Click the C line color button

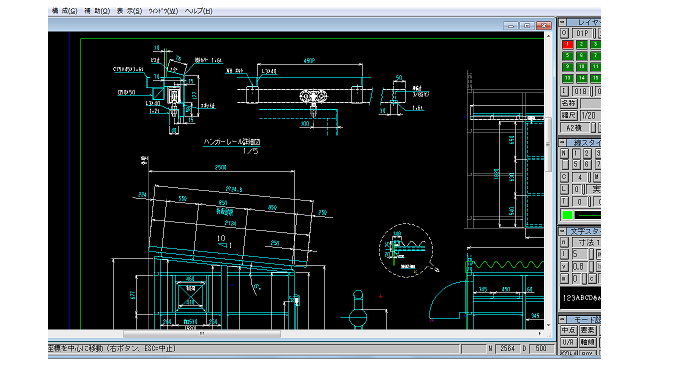click(x=564, y=177)
